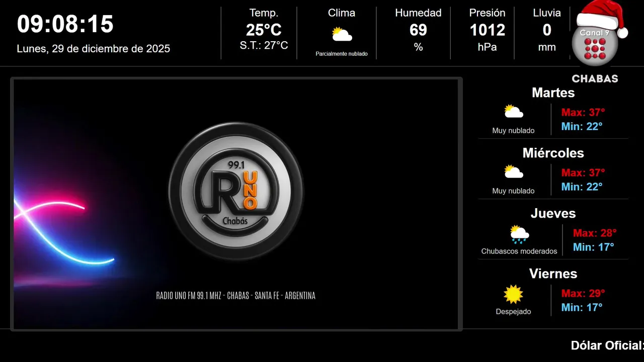The height and width of the screenshot is (362, 644).
Task: Click the Parcialmente nublado caption
Action: pos(342,54)
